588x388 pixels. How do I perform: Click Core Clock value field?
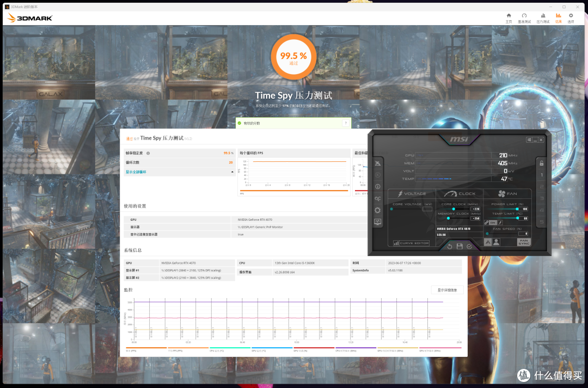tap(475, 209)
